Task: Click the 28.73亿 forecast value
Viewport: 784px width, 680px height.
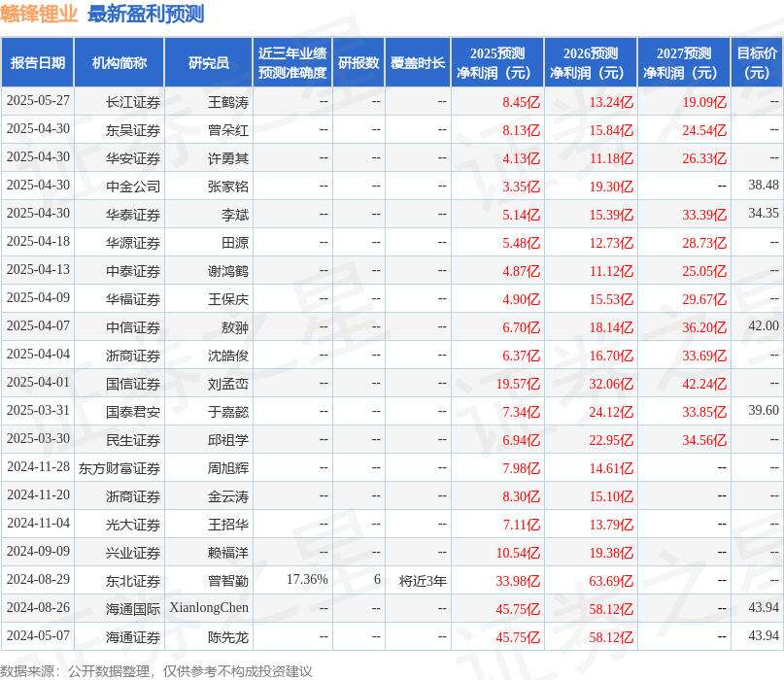Action: coord(704,243)
